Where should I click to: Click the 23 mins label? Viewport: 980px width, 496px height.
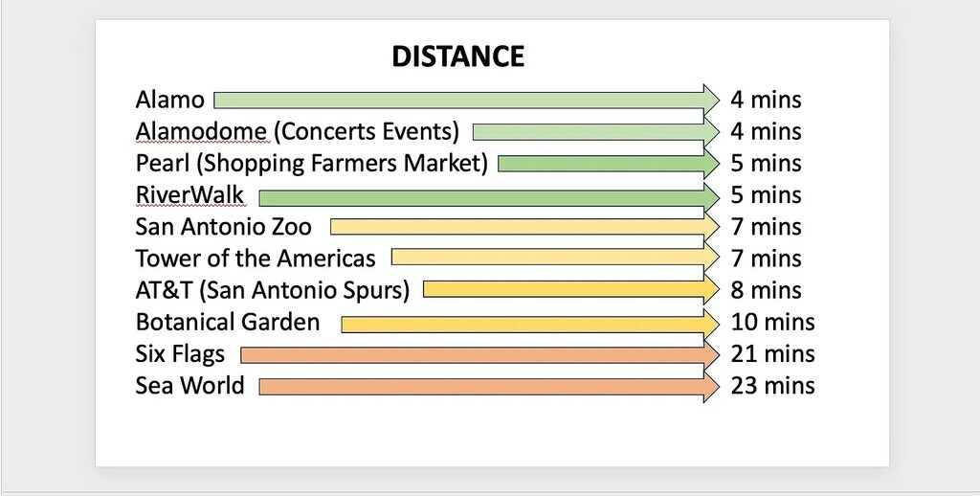coord(773,385)
